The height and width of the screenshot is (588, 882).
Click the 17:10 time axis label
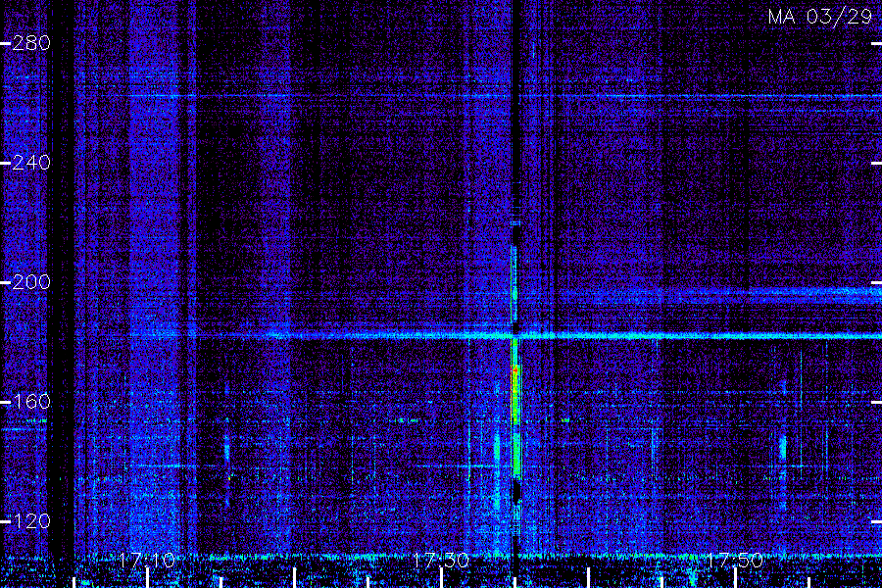tap(147, 561)
